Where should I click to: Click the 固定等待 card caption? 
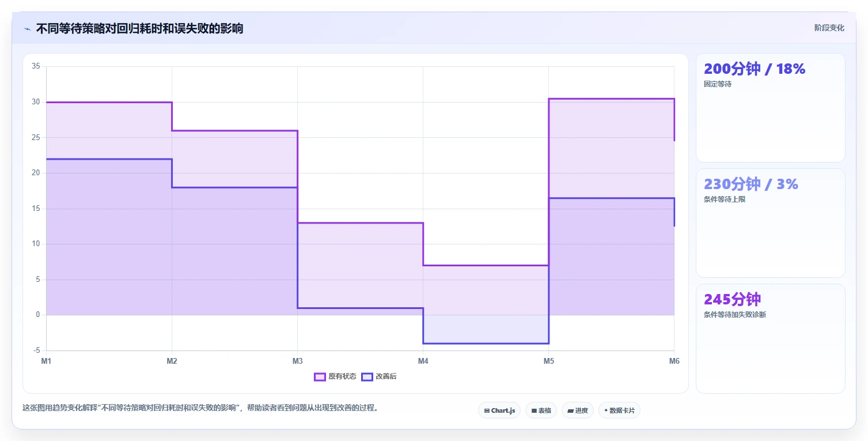click(x=718, y=84)
